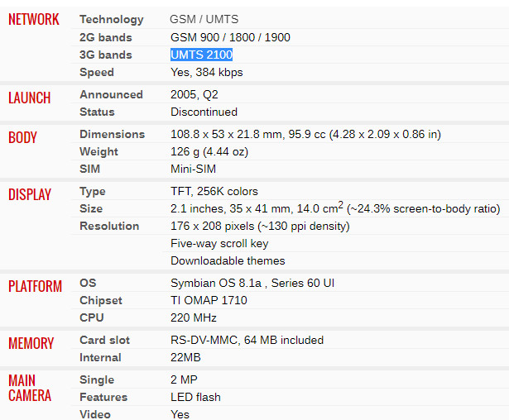Click the Resolution label link
The width and height of the screenshot is (509, 420).
[109, 226]
